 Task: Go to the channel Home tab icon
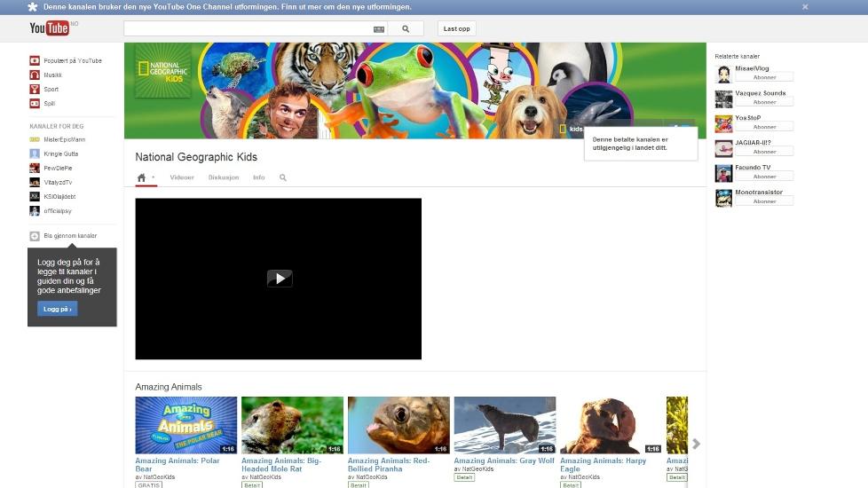(x=141, y=177)
